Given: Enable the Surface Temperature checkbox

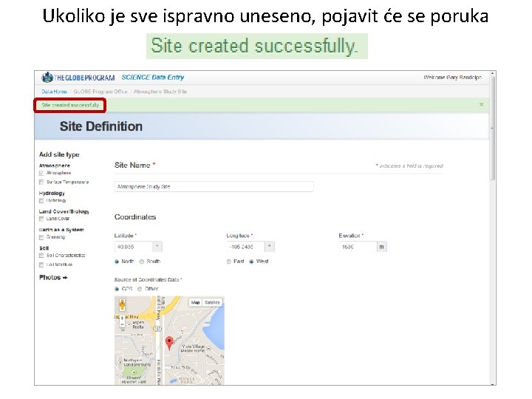Looking at the screenshot, I should [41, 183].
